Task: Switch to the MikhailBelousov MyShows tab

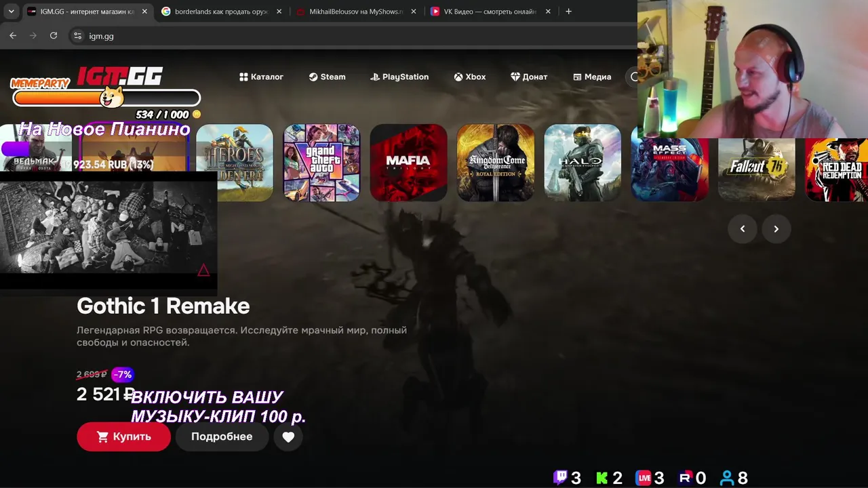Action: coord(356,12)
